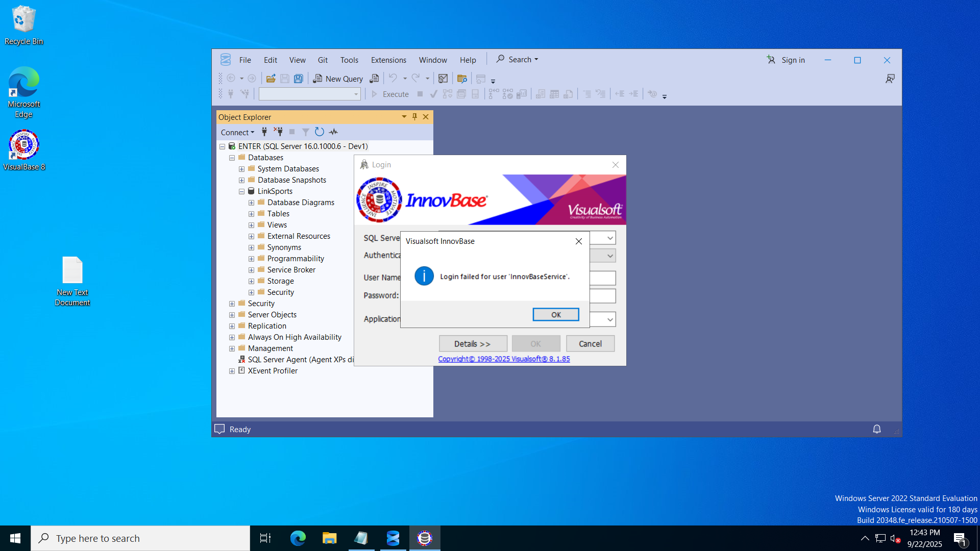Image resolution: width=980 pixels, height=551 pixels.
Task: Click the Visualsoft copyright version link
Action: pyautogui.click(x=504, y=359)
